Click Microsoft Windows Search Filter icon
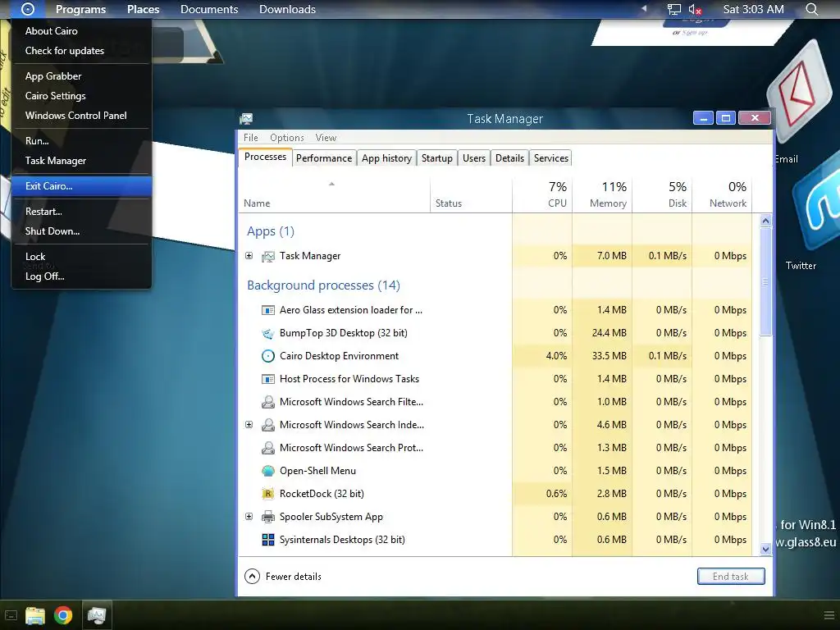The width and height of the screenshot is (840, 630). click(x=268, y=402)
